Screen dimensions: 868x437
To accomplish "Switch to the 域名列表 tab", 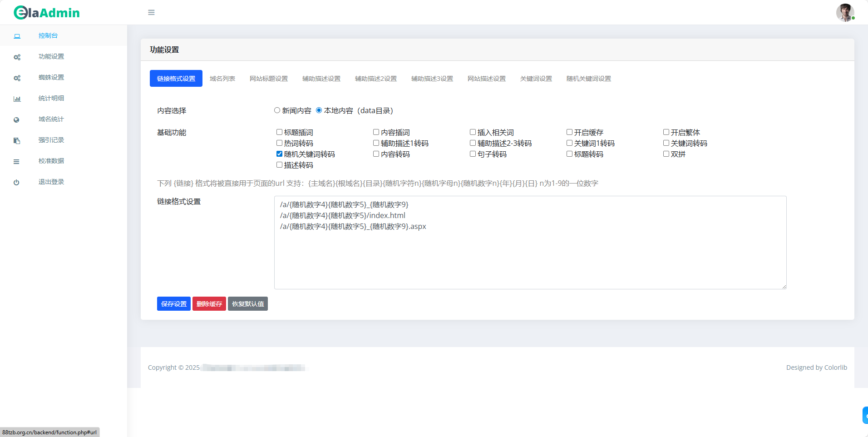I will point(222,79).
